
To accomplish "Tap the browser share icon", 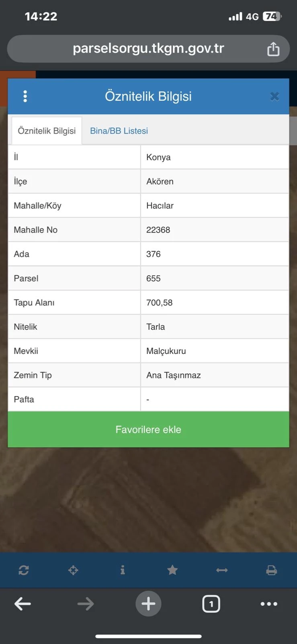I will pyautogui.click(x=273, y=49).
